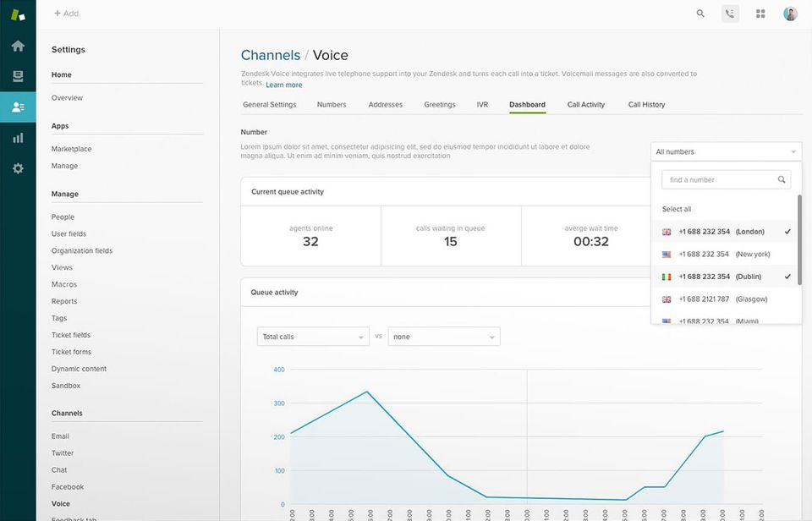Image resolution: width=812 pixels, height=521 pixels.
Task: Switch to Call History tab
Action: (646, 105)
